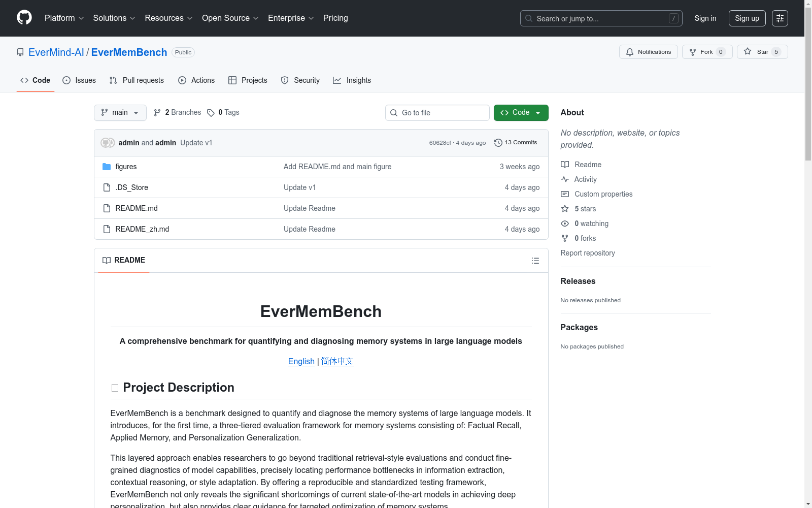Click the English README link
The height and width of the screenshot is (508, 812).
click(x=301, y=361)
